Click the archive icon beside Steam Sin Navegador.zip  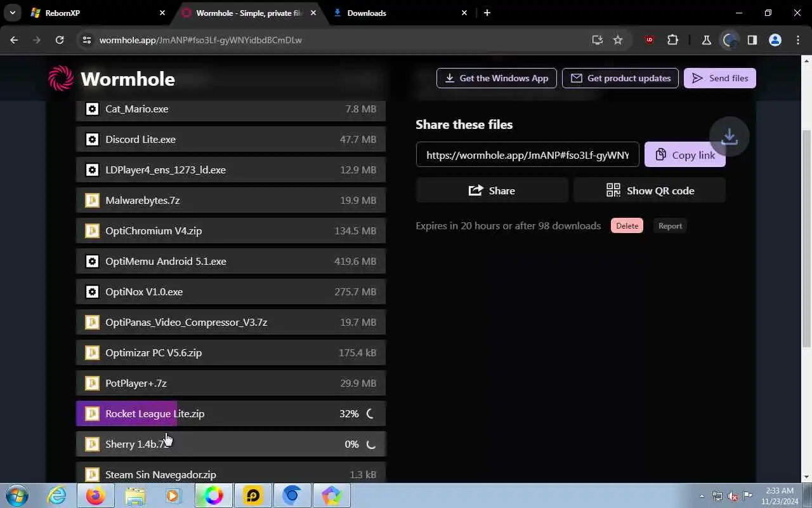tap(92, 474)
